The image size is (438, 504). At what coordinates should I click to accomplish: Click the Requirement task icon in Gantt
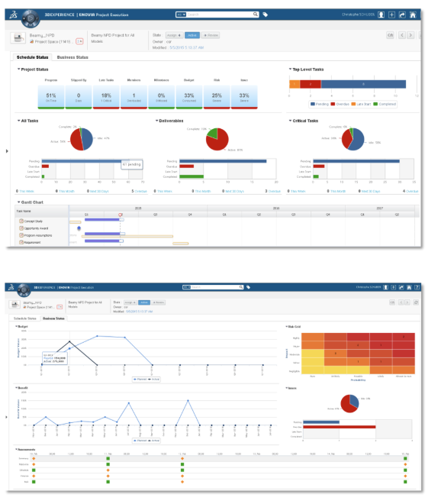point(21,242)
